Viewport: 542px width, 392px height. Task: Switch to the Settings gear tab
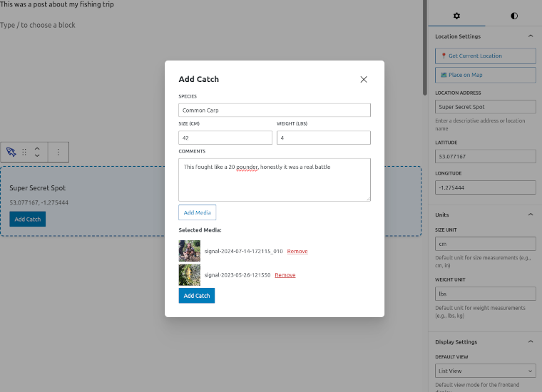[x=456, y=16]
